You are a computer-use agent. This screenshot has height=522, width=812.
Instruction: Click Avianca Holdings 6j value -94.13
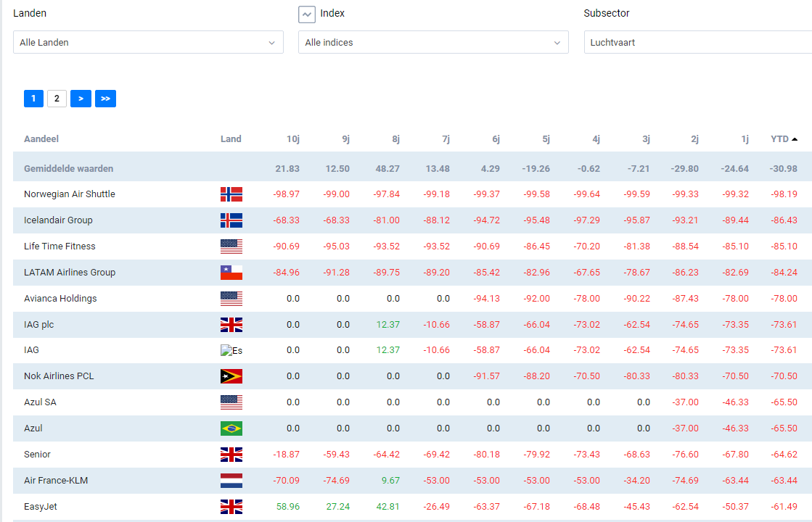486,299
